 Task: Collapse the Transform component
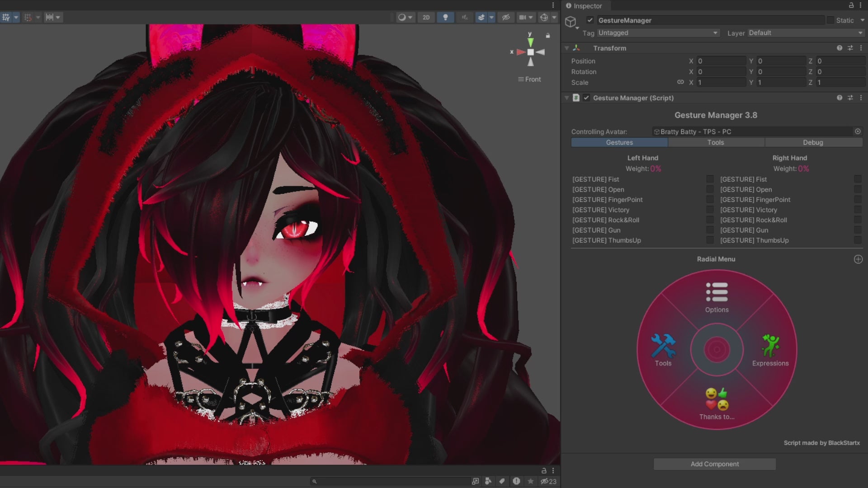pyautogui.click(x=567, y=48)
